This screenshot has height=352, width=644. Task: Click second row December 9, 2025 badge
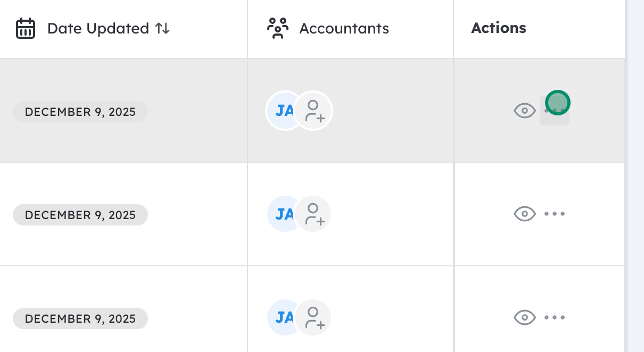[x=80, y=215]
